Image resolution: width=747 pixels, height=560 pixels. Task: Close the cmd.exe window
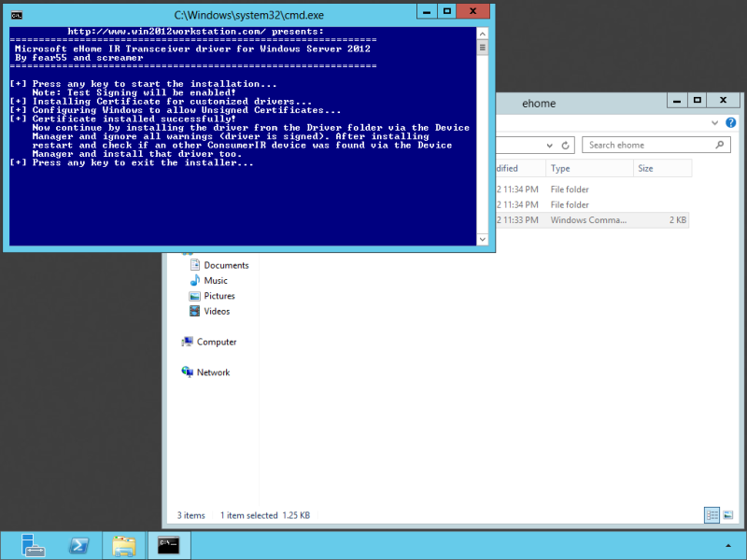tap(473, 11)
